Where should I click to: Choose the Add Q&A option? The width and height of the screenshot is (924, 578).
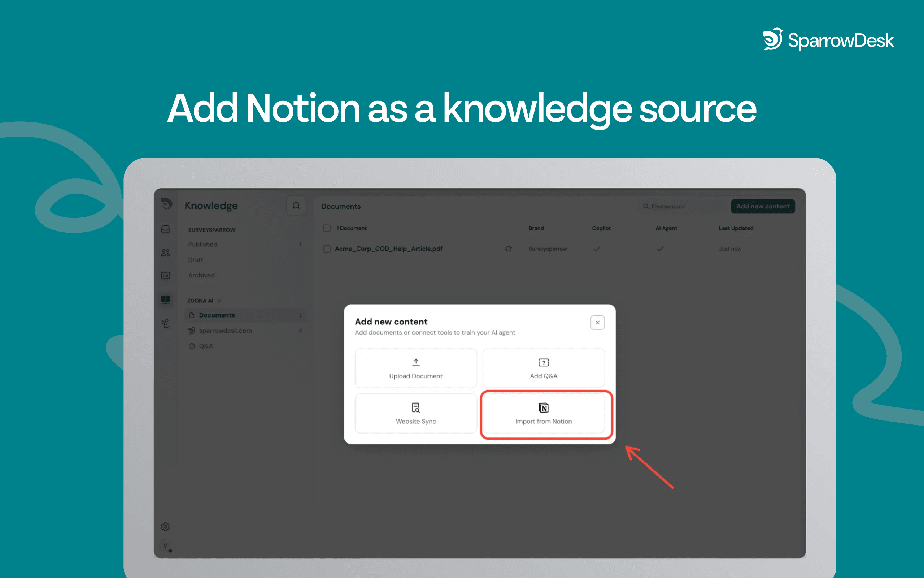click(544, 368)
